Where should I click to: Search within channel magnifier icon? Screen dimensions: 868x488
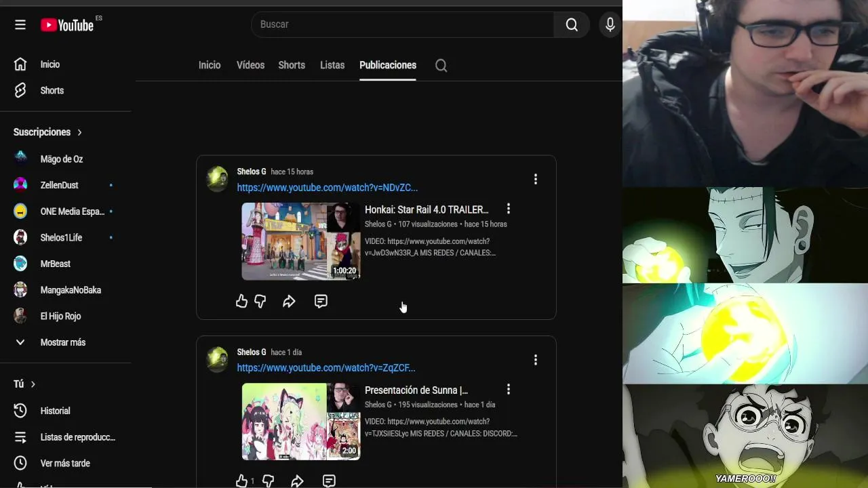[441, 66]
